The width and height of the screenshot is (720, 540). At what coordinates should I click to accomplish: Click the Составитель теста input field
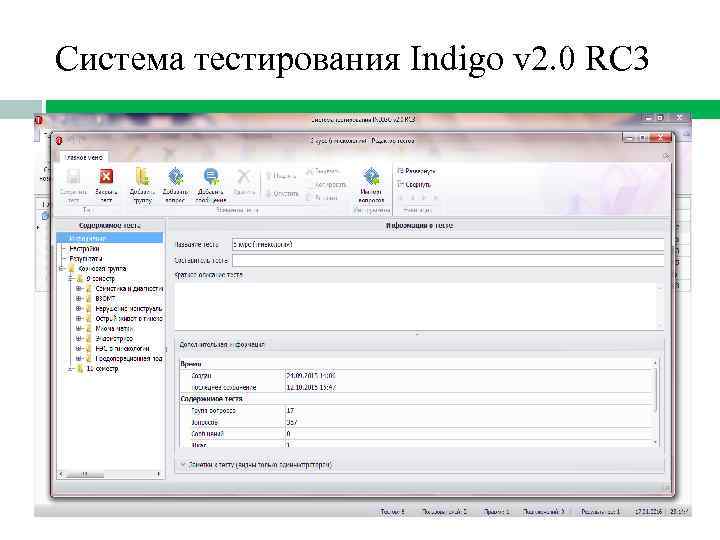[448, 260]
